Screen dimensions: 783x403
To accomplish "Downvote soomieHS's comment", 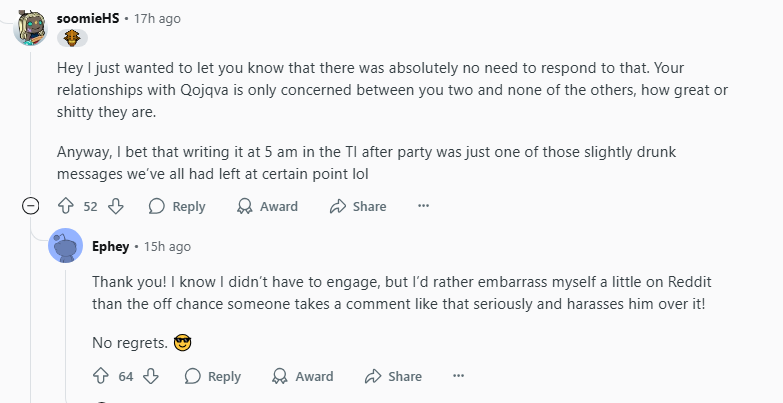I will 116,206.
